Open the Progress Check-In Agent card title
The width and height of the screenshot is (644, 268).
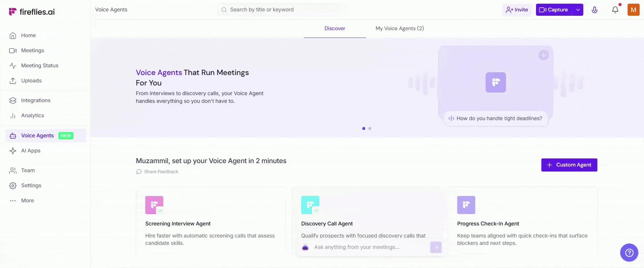tap(488, 224)
